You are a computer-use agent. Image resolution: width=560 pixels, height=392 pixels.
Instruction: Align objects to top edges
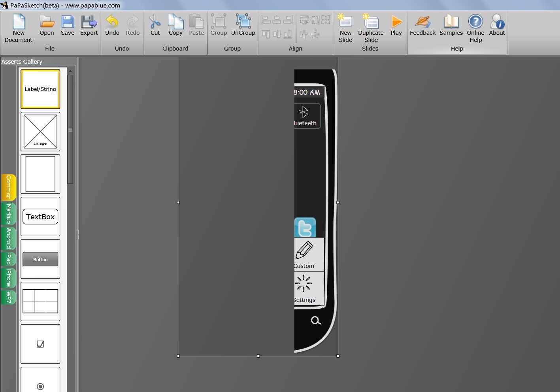(x=266, y=34)
